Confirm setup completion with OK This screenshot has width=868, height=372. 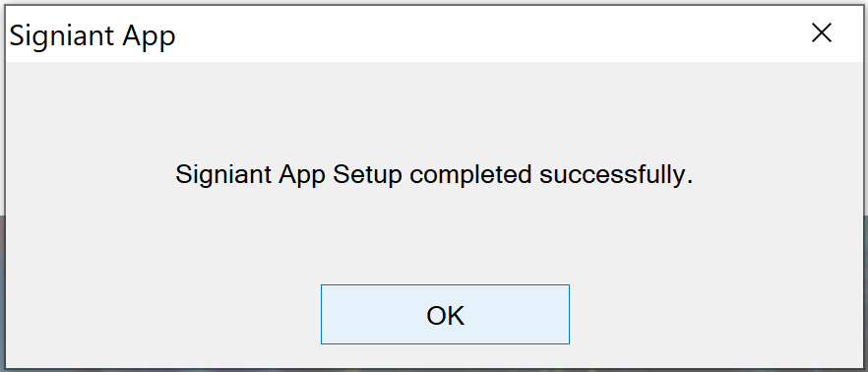click(445, 315)
